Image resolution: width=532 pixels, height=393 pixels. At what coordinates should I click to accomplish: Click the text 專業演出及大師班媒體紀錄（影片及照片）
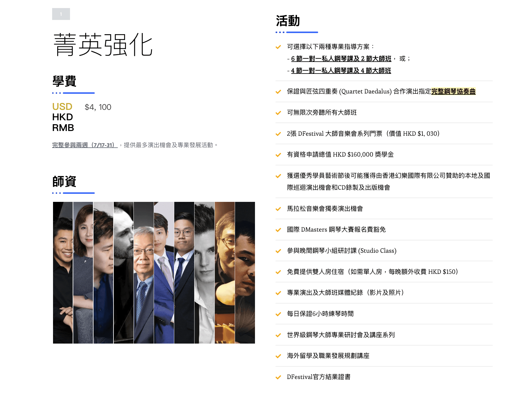346,293
